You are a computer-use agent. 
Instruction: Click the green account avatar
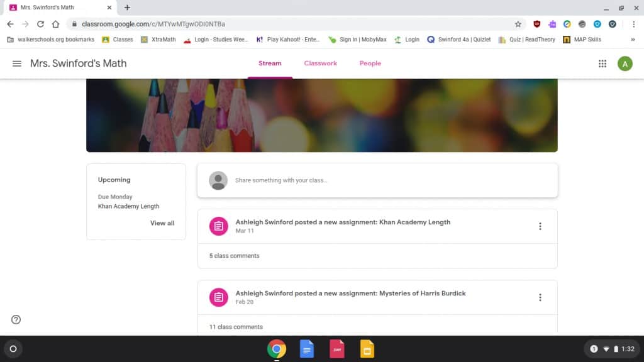point(625,63)
